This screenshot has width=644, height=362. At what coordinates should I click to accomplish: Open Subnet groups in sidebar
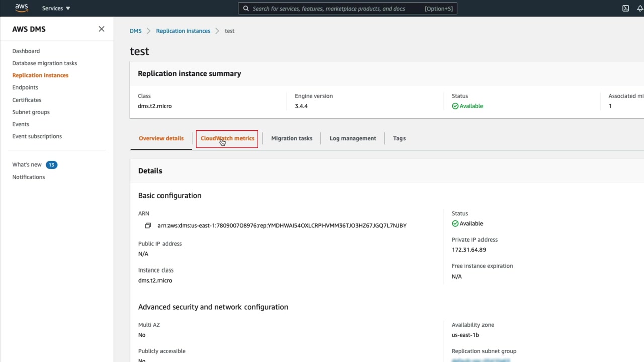coord(31,112)
